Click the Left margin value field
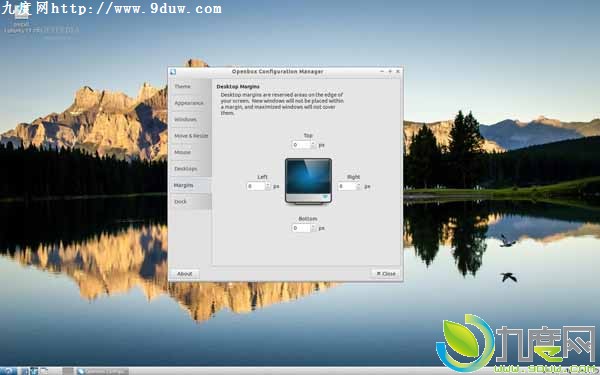Viewport: 600px width, 375px height. coord(255,186)
